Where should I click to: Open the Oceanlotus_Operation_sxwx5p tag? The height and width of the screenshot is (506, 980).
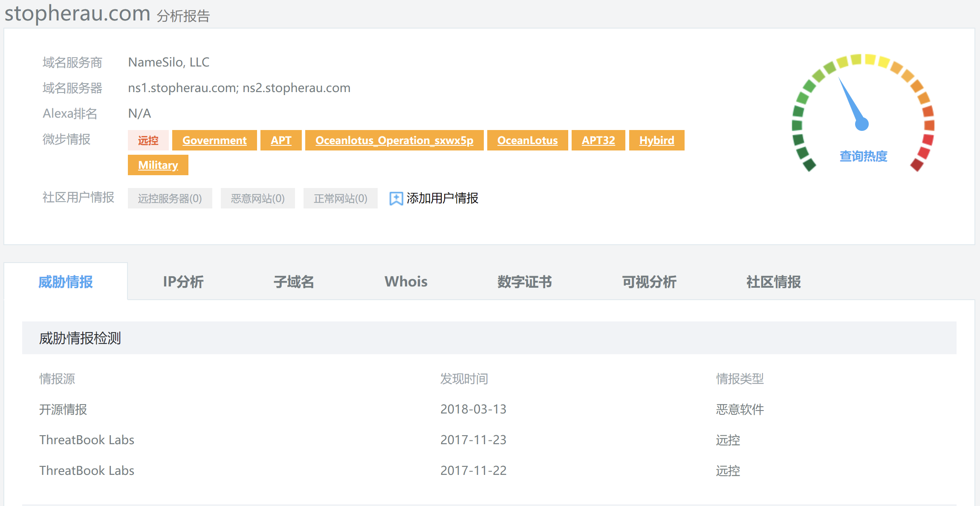pyautogui.click(x=394, y=140)
